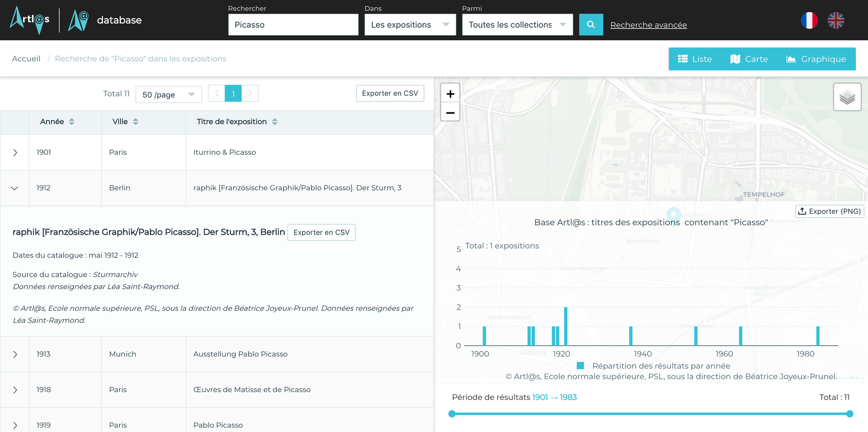Switch language with the British flag
868x432 pixels.
[835, 20]
